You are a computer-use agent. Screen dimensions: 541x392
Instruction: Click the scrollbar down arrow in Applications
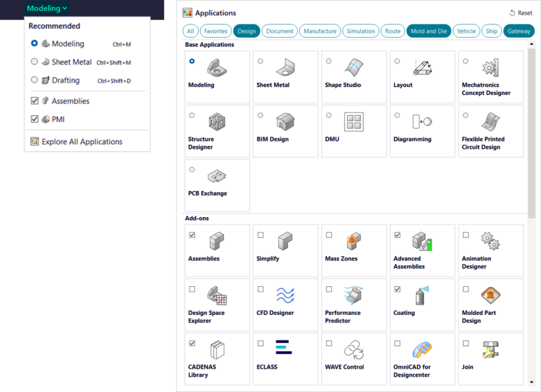531,382
